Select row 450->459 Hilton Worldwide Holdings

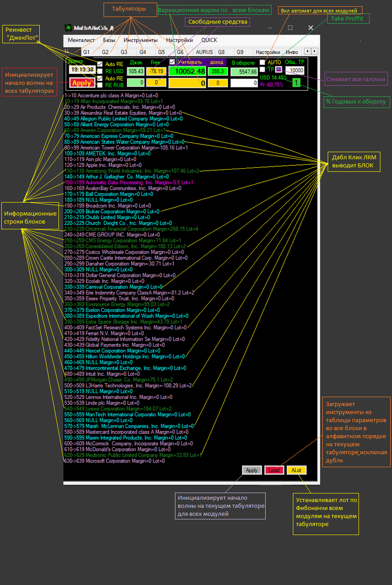pyautogui.click(x=125, y=356)
